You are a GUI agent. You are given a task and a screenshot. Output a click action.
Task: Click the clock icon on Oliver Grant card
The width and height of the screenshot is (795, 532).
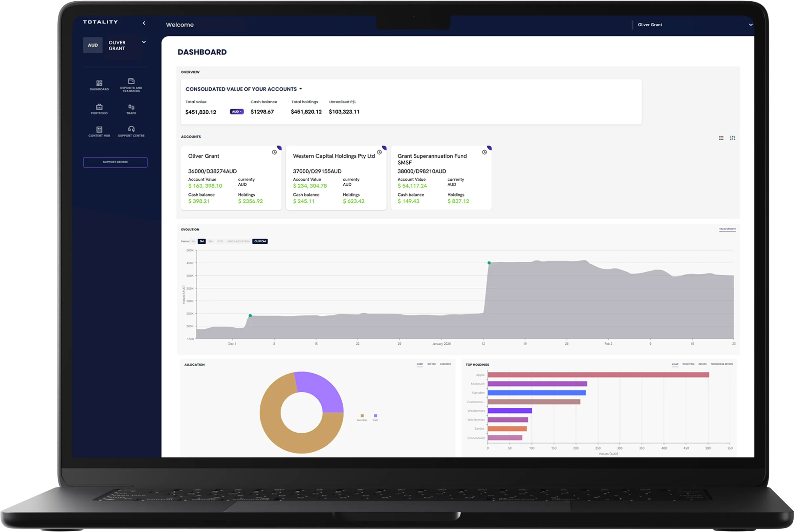[x=274, y=152]
